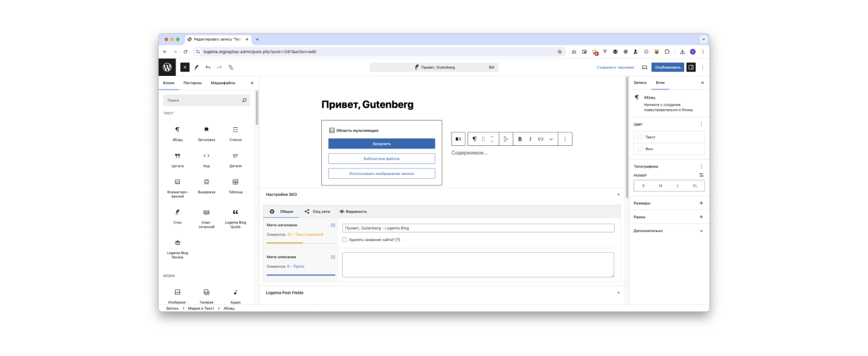The image size is (868, 356).
Task: Insert the Заголовок heading block
Action: click(x=207, y=134)
